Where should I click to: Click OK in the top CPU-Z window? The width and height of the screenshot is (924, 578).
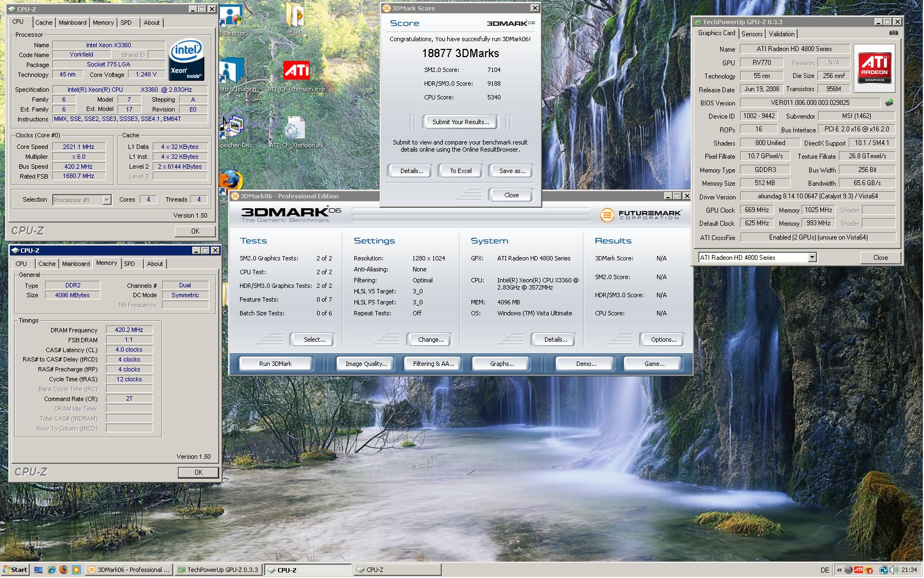pyautogui.click(x=195, y=231)
